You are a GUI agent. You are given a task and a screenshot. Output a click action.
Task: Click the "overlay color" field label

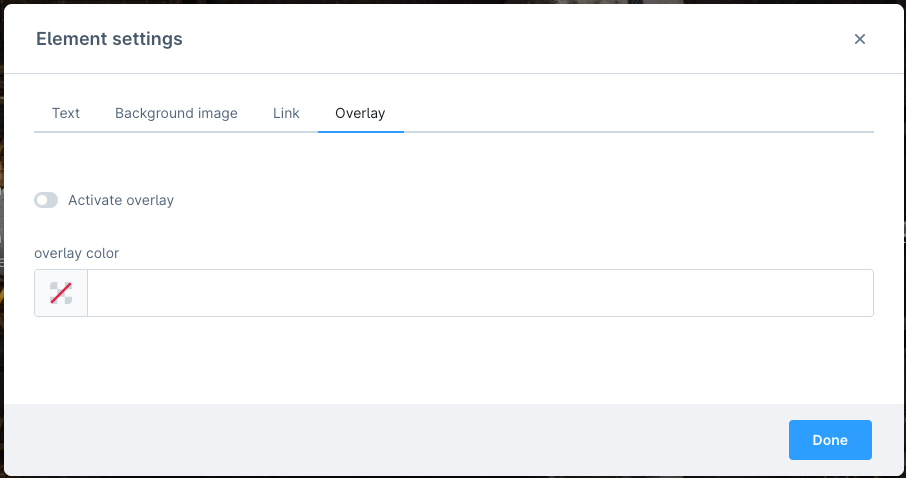(x=76, y=253)
